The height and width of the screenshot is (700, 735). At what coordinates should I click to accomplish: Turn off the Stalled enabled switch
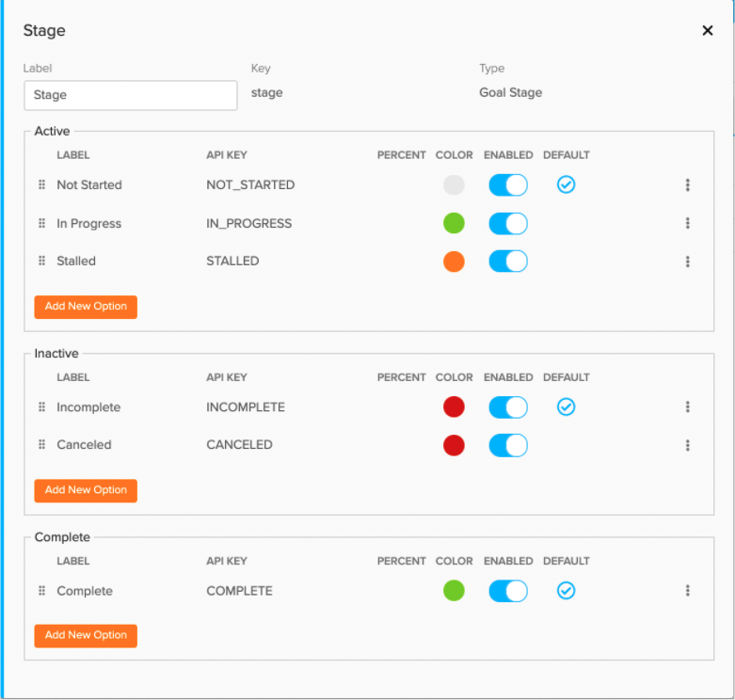point(508,261)
